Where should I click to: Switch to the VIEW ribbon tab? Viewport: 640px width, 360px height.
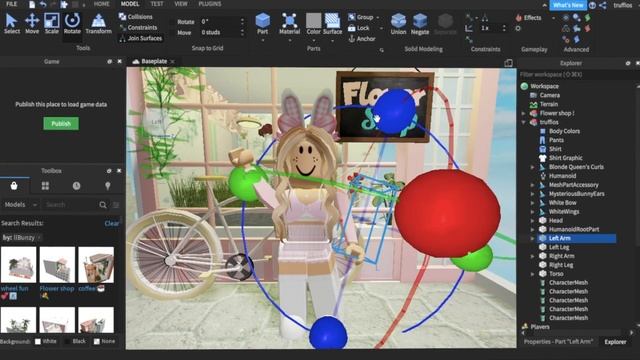181,4
